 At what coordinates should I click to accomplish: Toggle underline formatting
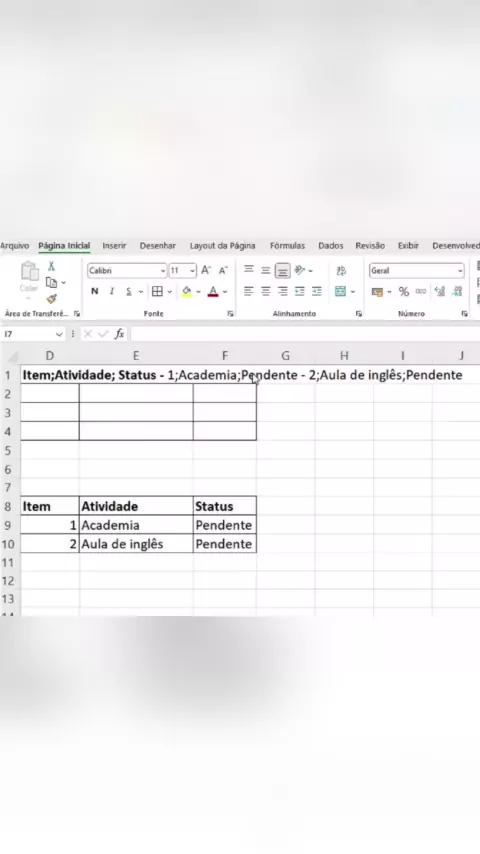[x=129, y=291]
